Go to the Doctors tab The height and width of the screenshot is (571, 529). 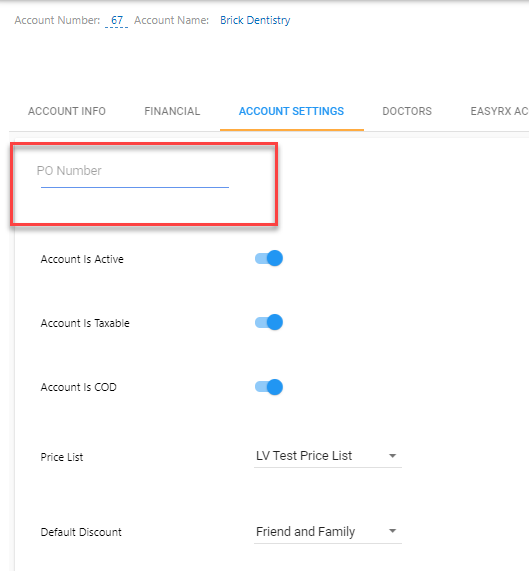(407, 111)
